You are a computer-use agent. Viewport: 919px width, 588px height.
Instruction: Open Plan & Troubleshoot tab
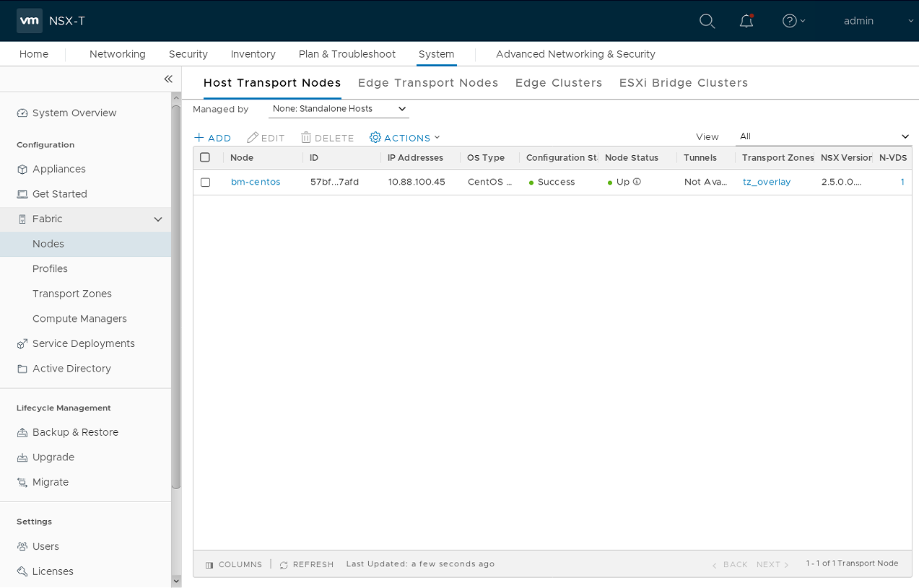(347, 54)
